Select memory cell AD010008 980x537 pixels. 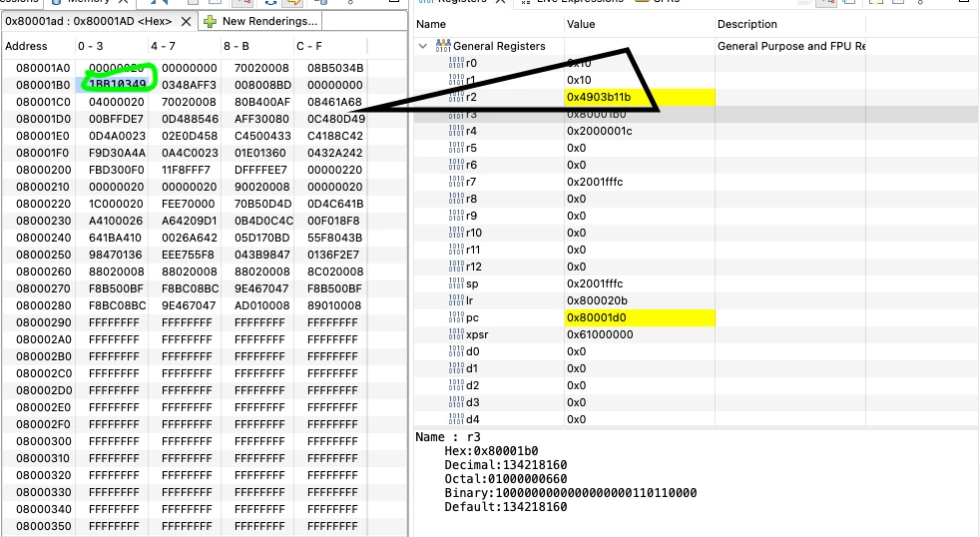(x=261, y=305)
